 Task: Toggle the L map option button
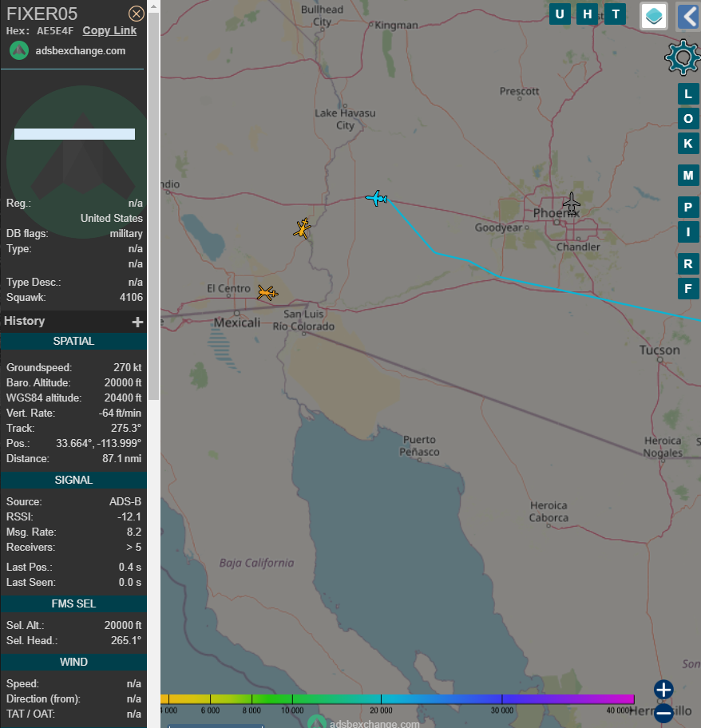click(x=688, y=94)
